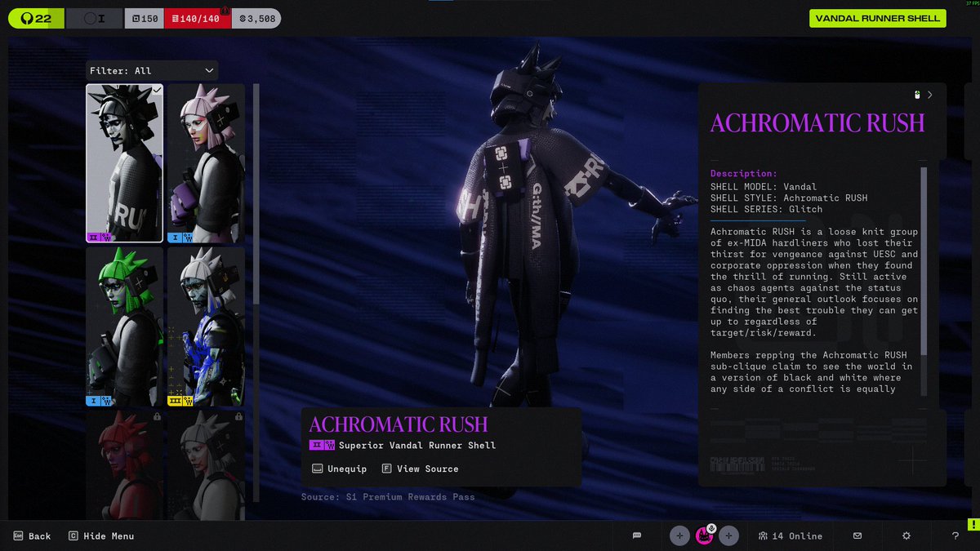Click the SHELL STYLE: Achromatic RUSH line
Image resolution: width=980 pixels, height=551 pixels.
pos(789,198)
